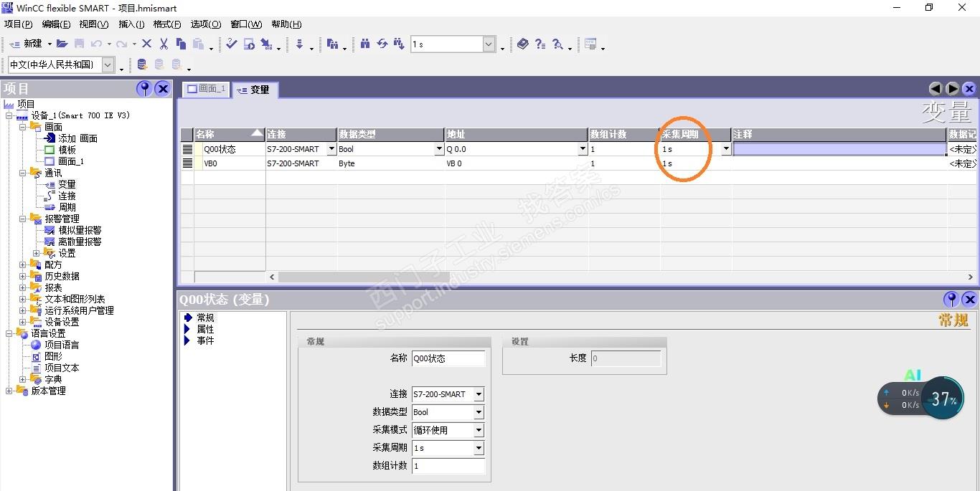Click the 新建 (New) toolbar button
This screenshot has height=491, width=980.
[26, 44]
